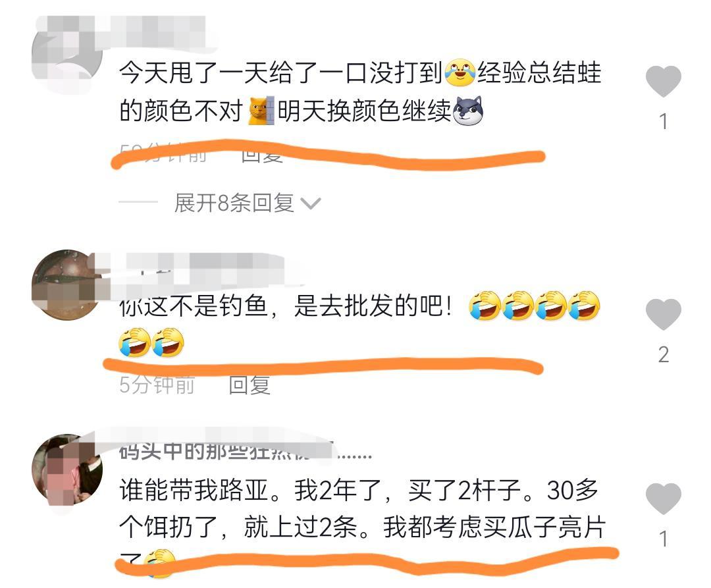The image size is (711, 588).
Task: Reply to the 5分钟前 comment
Action: tap(250, 385)
